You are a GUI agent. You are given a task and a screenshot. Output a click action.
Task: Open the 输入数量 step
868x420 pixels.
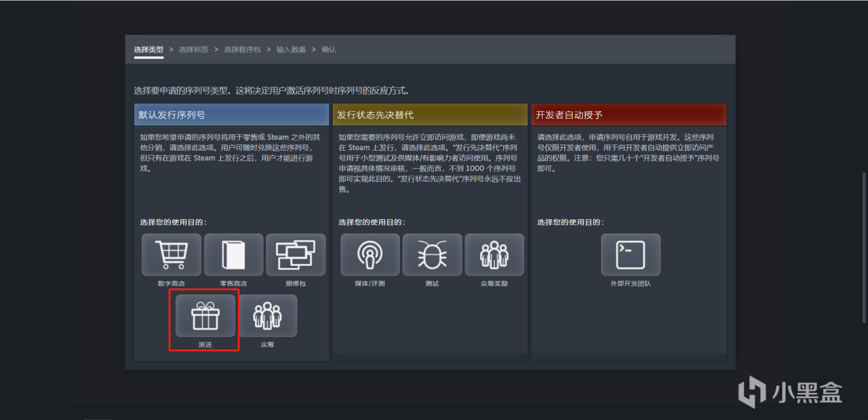291,50
